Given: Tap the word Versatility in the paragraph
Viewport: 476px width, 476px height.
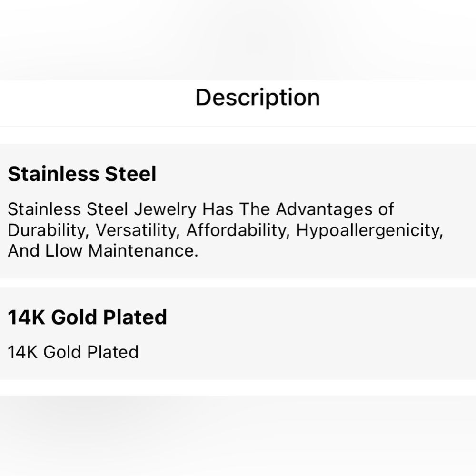Looking at the screenshot, I should click(136, 230).
